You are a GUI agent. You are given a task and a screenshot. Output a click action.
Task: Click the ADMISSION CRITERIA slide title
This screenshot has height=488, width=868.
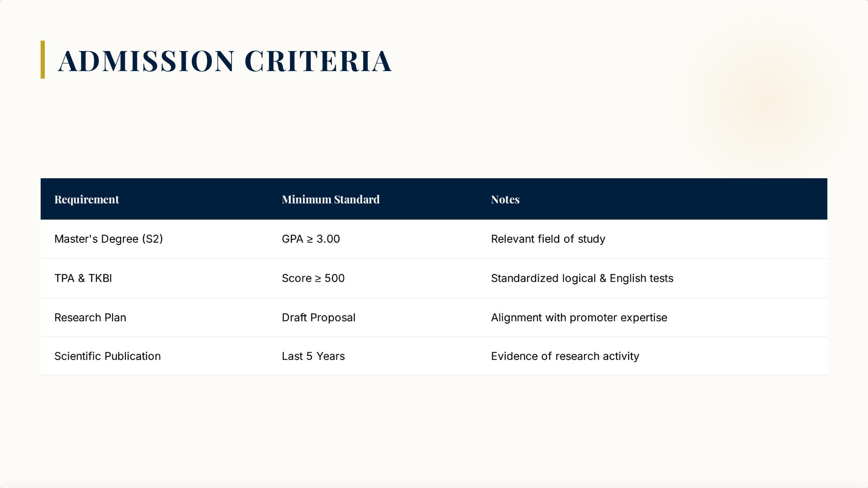[x=225, y=61]
